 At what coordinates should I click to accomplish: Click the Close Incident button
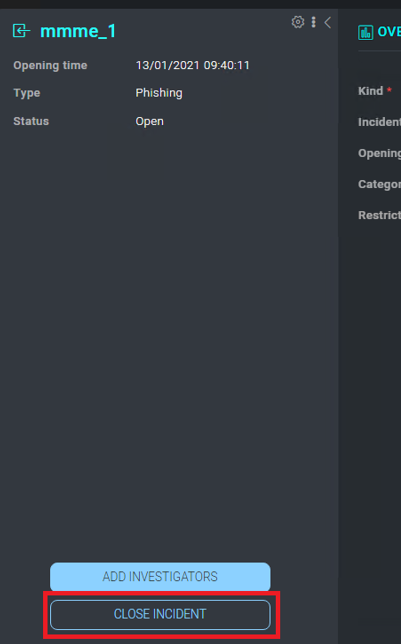(160, 614)
